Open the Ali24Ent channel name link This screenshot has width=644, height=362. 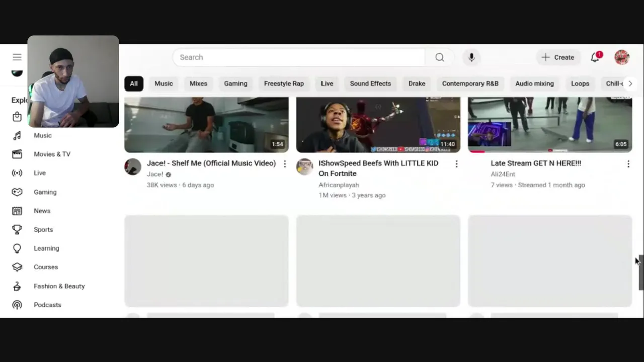503,174
